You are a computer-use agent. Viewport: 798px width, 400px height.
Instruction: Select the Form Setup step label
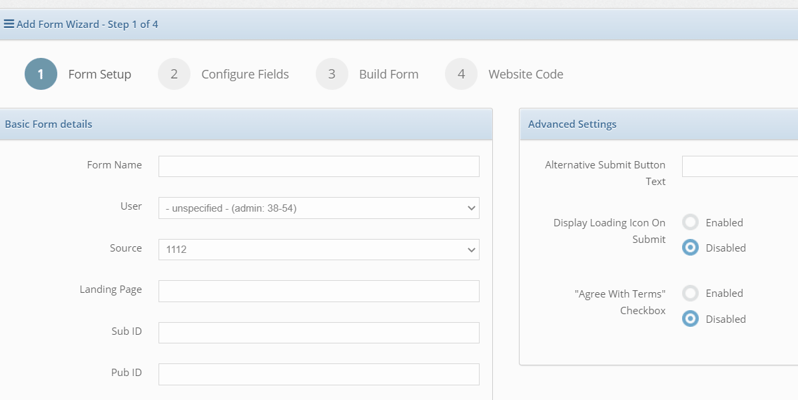(x=99, y=74)
